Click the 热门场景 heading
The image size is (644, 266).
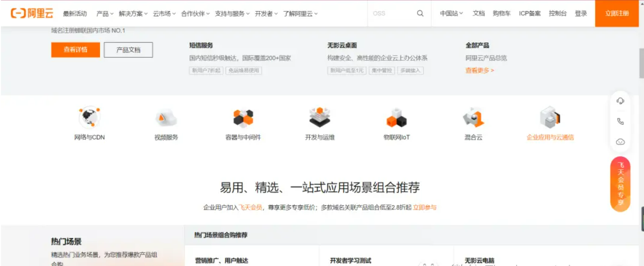pos(66,241)
